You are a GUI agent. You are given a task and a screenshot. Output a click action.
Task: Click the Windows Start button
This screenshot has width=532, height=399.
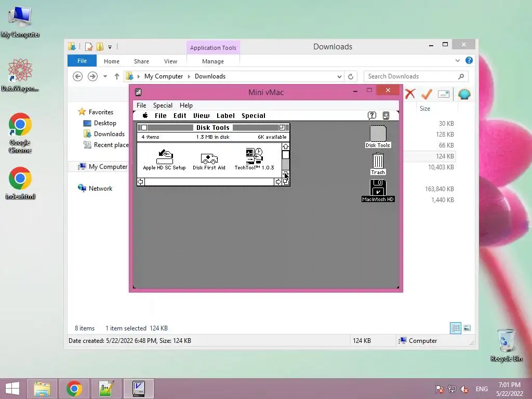[12, 389]
